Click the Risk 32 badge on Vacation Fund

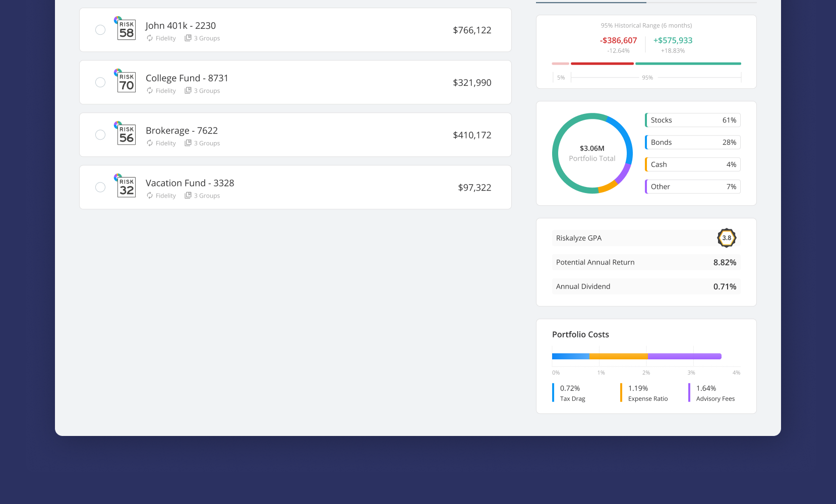126,187
